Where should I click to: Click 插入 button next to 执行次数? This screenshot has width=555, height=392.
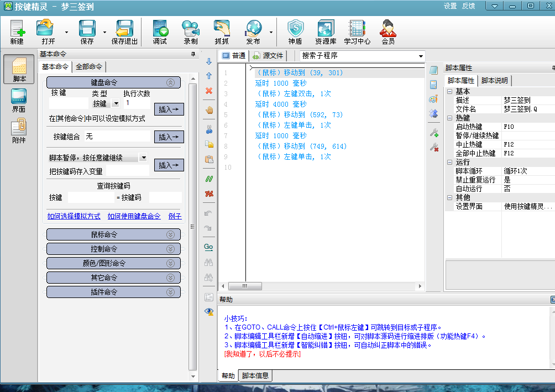coord(169,109)
